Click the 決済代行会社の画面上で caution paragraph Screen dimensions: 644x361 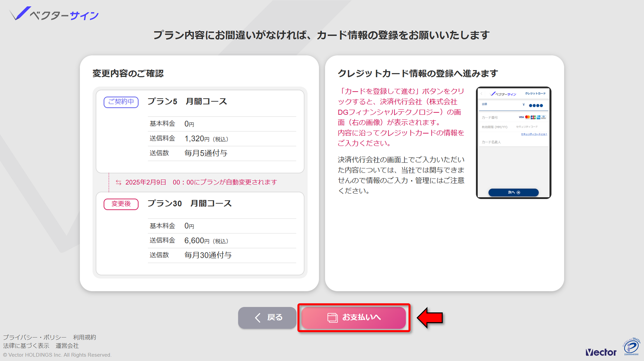[x=401, y=175]
